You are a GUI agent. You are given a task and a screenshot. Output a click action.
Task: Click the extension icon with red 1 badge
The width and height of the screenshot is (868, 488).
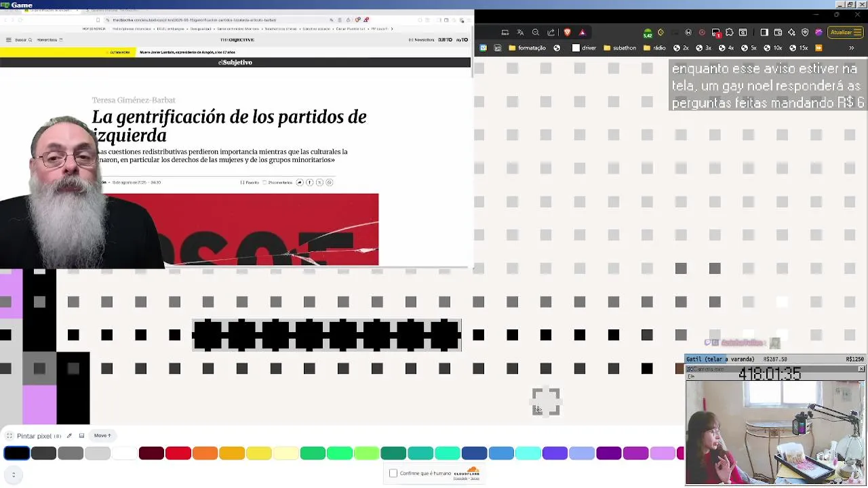(716, 33)
